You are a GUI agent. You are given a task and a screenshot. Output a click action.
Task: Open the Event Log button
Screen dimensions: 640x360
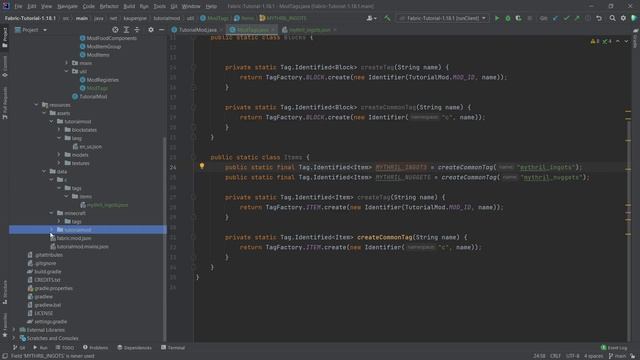coord(614,348)
